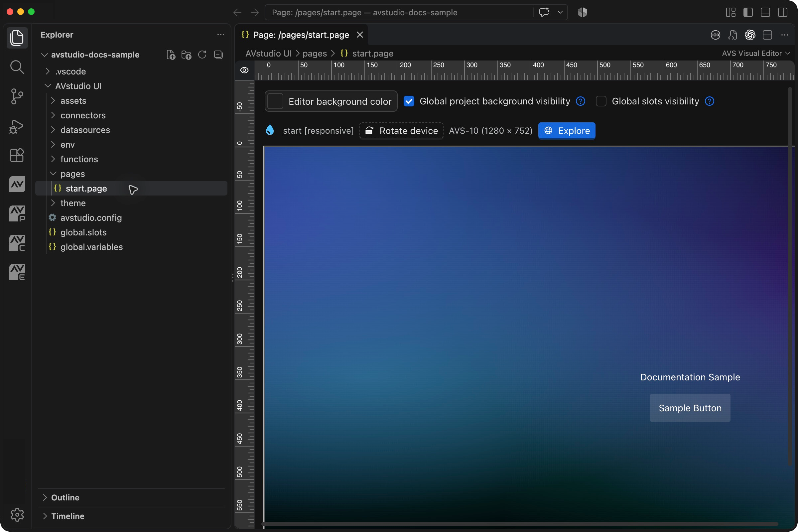Click the Explore button
798x532 pixels.
click(567, 131)
